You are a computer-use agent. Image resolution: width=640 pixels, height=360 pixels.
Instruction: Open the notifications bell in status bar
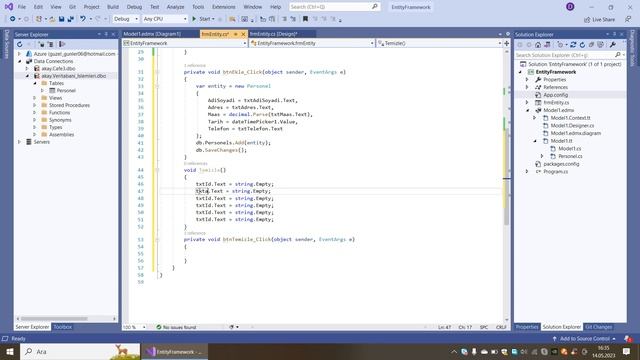(628, 338)
